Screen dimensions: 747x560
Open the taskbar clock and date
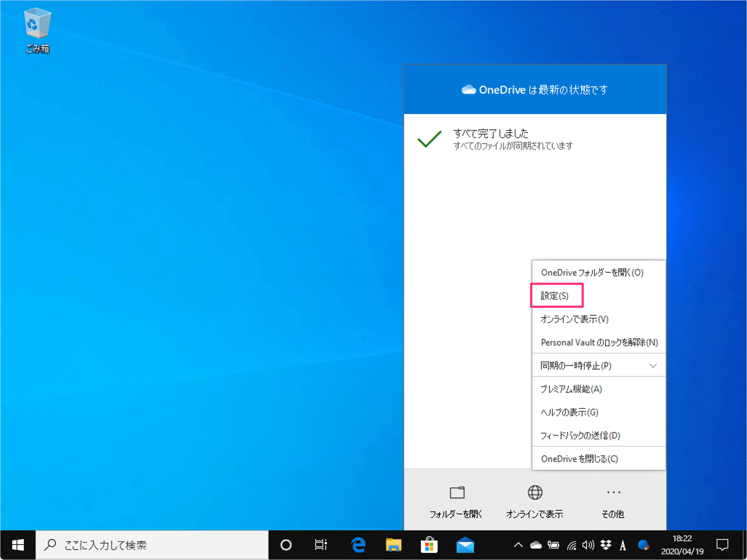pos(682,545)
